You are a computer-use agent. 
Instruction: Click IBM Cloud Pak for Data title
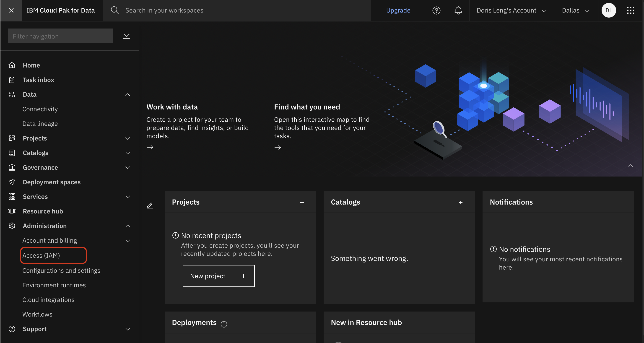(60, 10)
